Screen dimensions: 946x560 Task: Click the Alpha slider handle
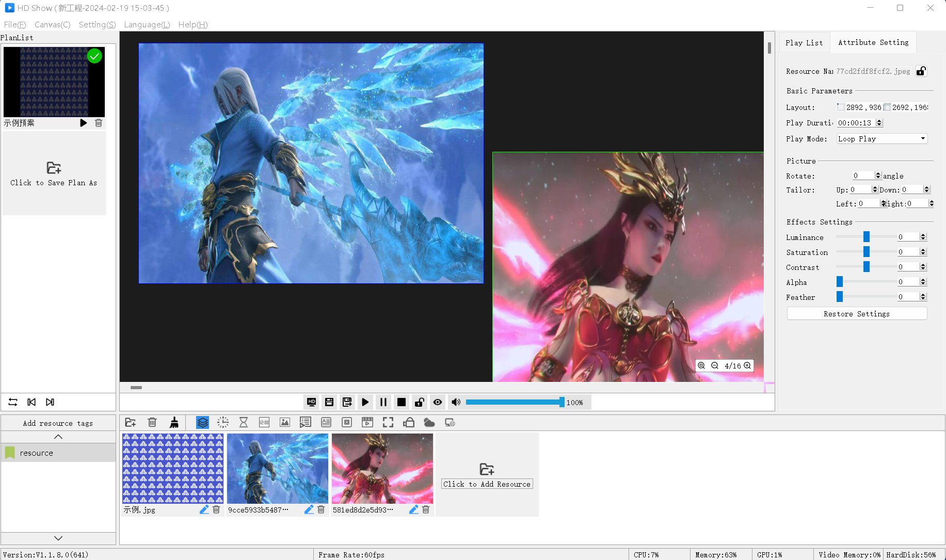click(x=840, y=282)
